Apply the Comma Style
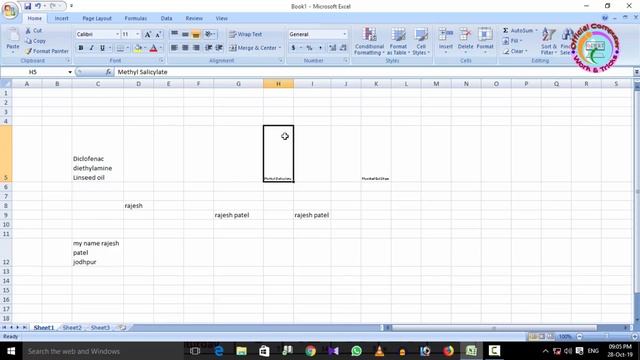Screen dimensions: 640x360 320,48
